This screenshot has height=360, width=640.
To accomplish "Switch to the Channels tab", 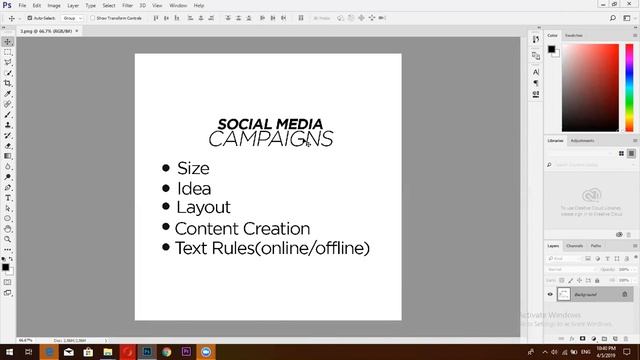I will pyautogui.click(x=574, y=246).
